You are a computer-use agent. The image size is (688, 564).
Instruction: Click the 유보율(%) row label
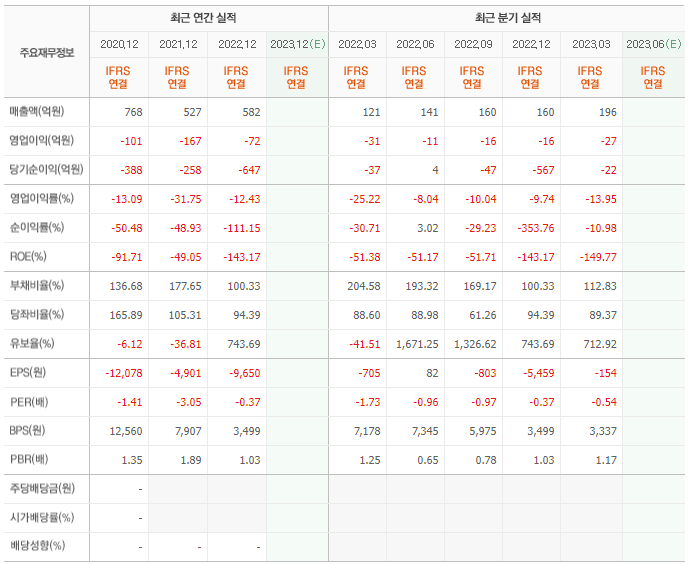pos(32,343)
